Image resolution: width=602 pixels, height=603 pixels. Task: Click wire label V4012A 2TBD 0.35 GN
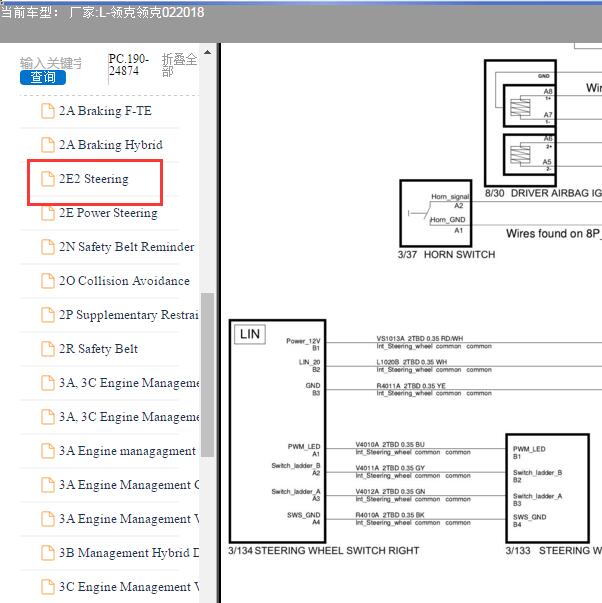pos(390,491)
